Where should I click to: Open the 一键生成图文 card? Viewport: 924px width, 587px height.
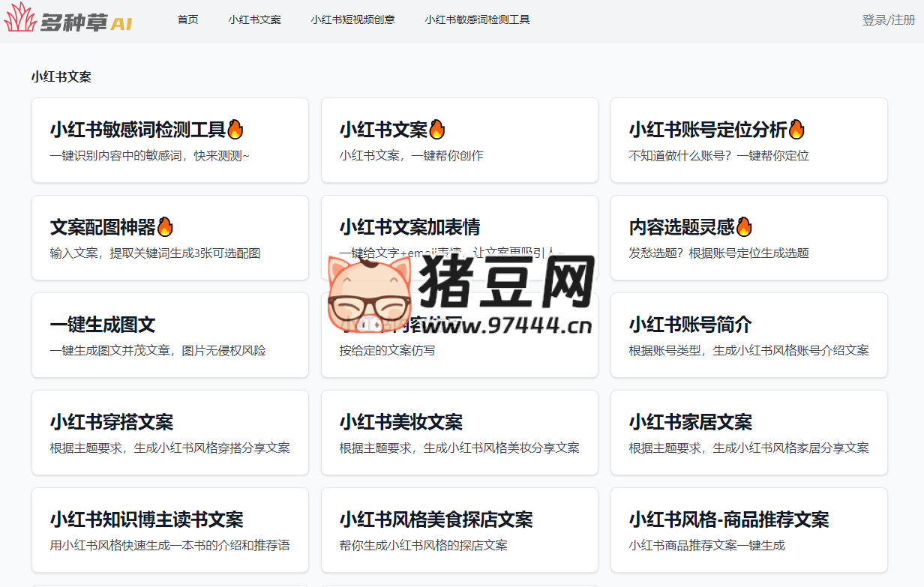coord(170,335)
